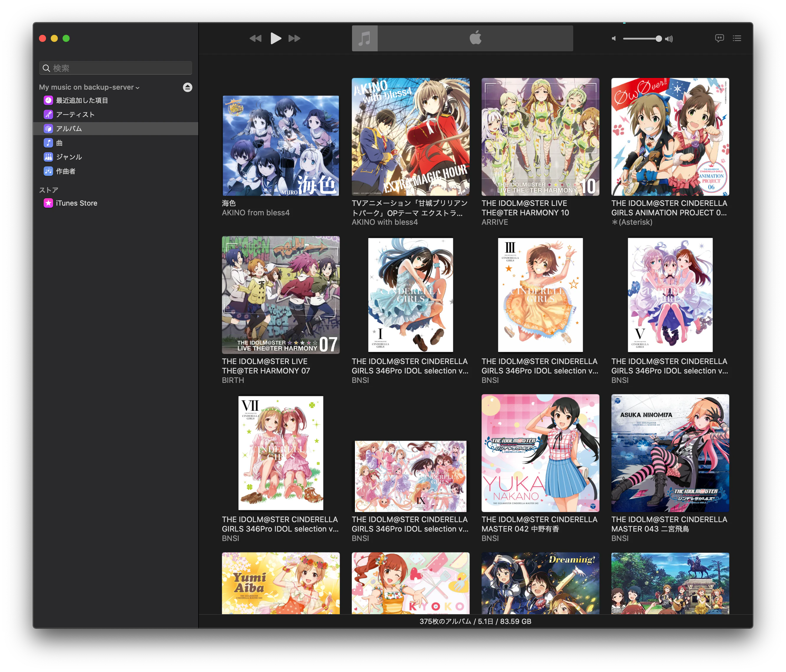Click the 曲 music note icon
The height and width of the screenshot is (672, 786).
tap(48, 143)
